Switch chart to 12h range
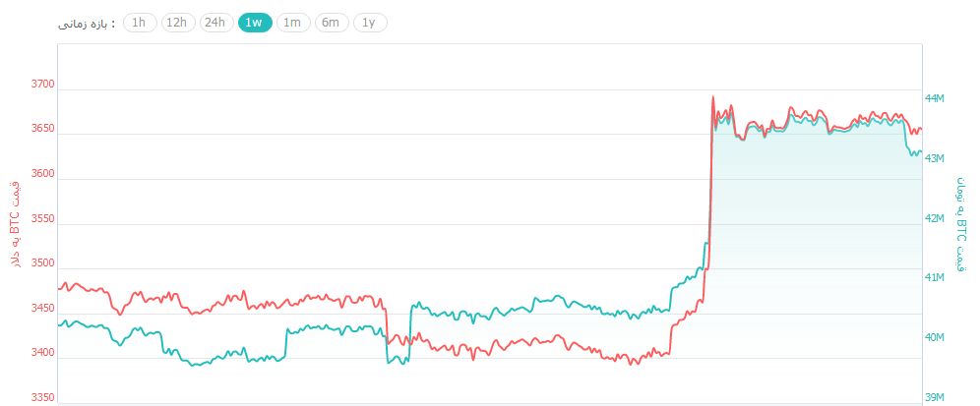 click(176, 23)
